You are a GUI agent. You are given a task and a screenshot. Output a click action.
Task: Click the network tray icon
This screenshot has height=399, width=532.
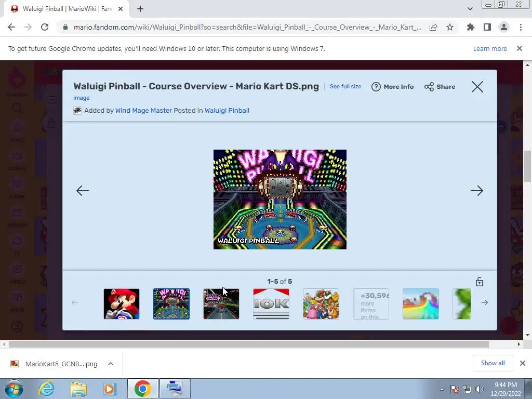point(467,389)
